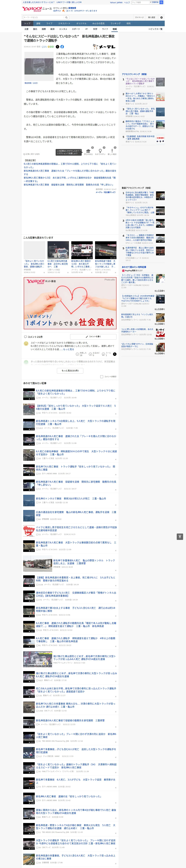The height and width of the screenshot is (868, 186).
Task: Select the エキスパート tab
Action: tap(64, 24)
